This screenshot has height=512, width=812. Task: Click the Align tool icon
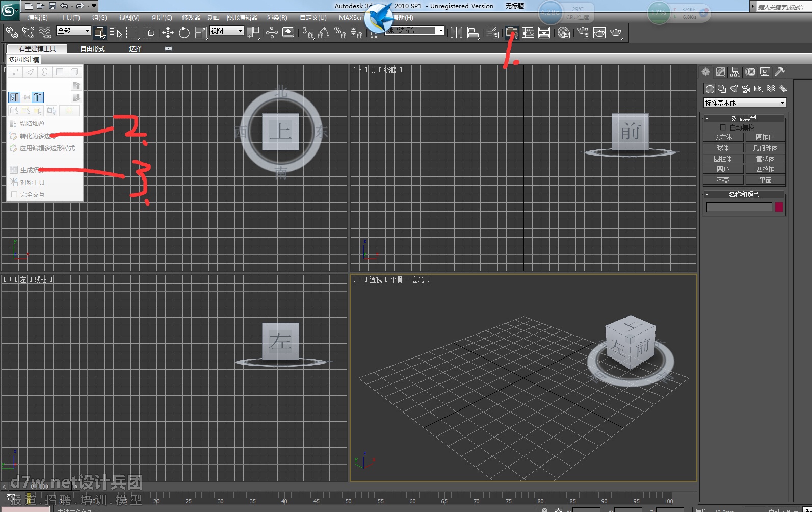tap(473, 33)
